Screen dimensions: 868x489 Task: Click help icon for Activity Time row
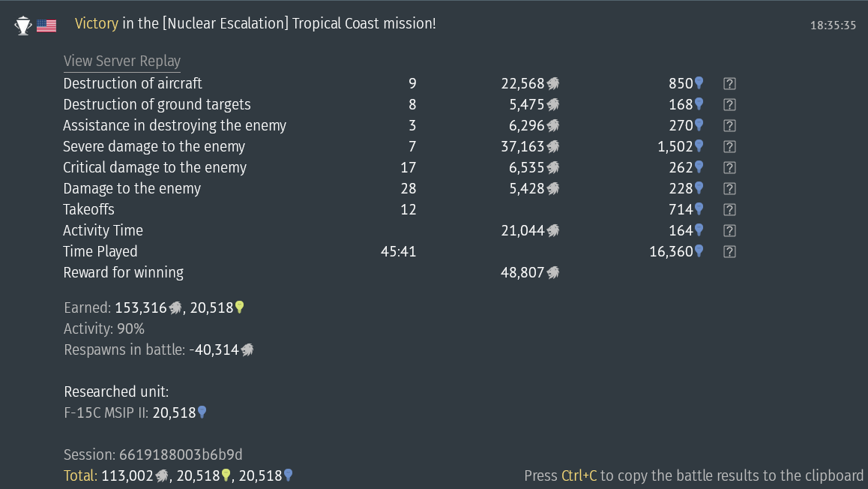(x=729, y=231)
